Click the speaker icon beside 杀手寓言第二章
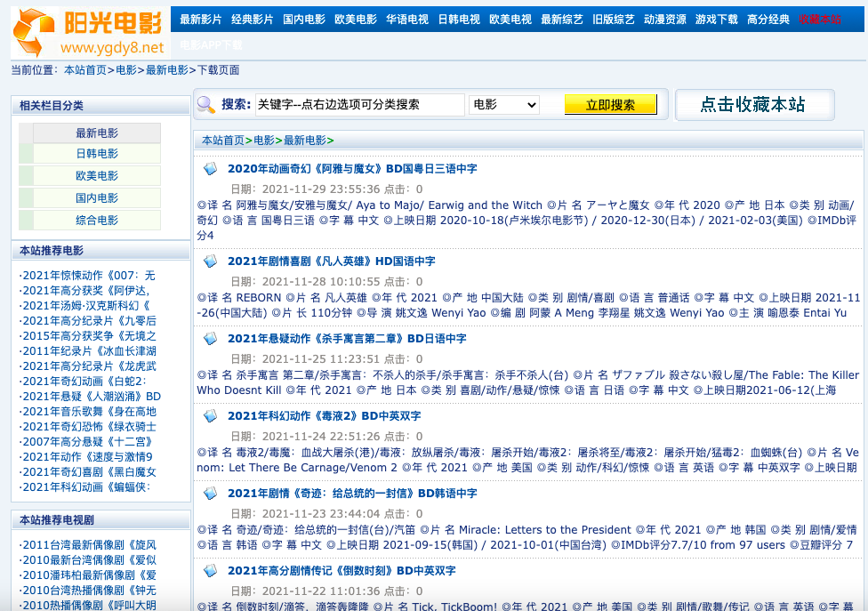This screenshot has width=868, height=611. (x=210, y=339)
